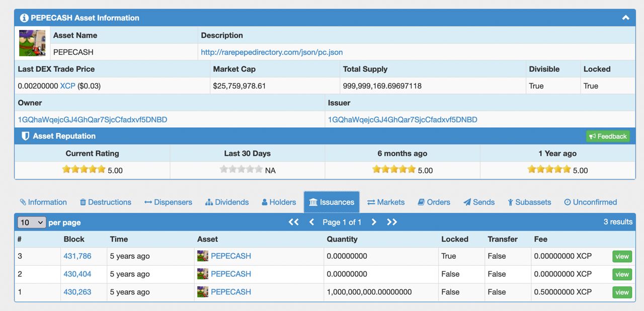
Task: Click the PEPECASH asset image thumbnail
Action: [x=32, y=43]
